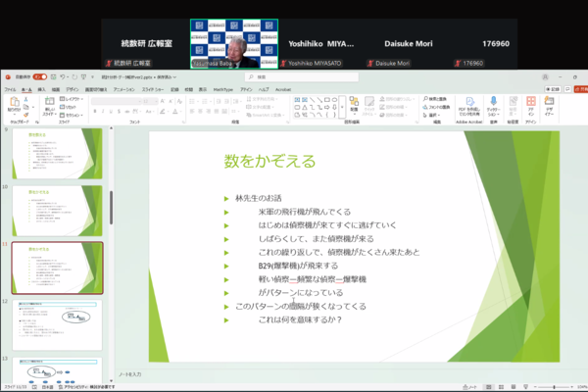Toggle text Shadow formatting
This screenshot has width=588, height=392.
click(119, 112)
